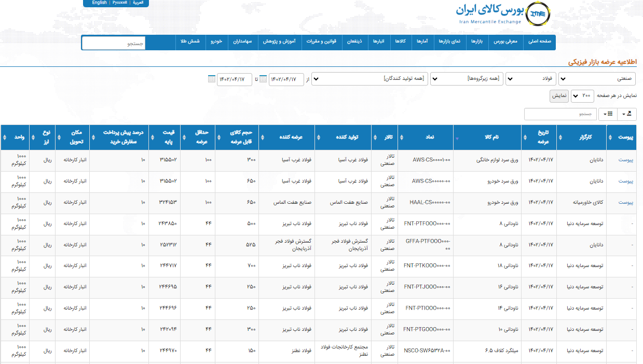Focus the navigation bar جستجو search field

click(x=114, y=44)
